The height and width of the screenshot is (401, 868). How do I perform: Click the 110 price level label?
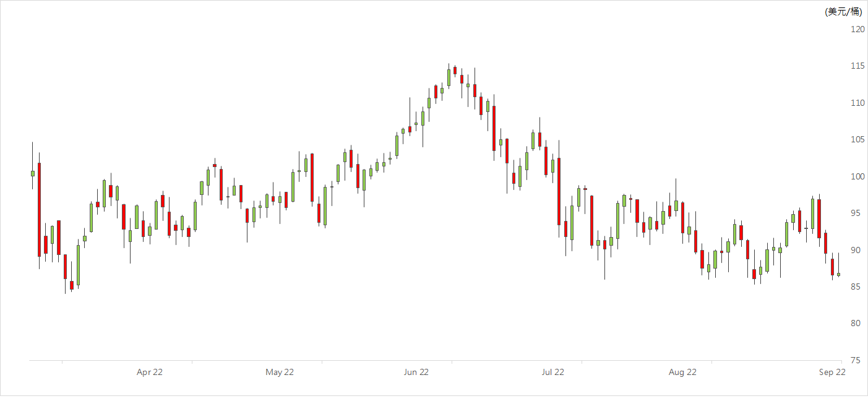pyautogui.click(x=857, y=103)
